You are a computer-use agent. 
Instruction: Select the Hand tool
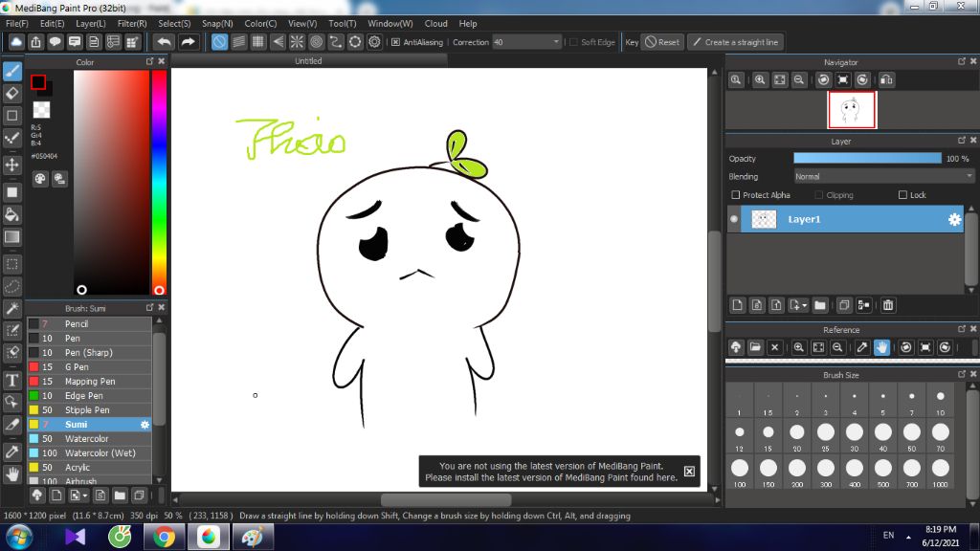tap(12, 474)
